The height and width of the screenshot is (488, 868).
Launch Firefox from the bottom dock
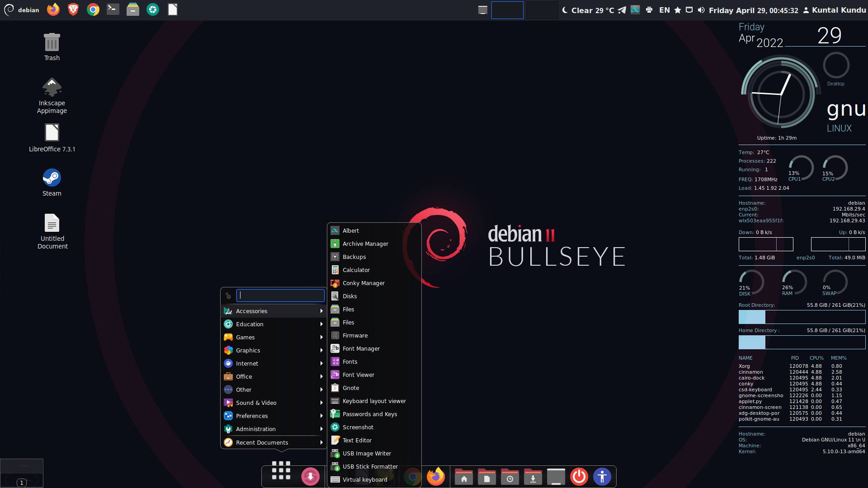pos(436,476)
